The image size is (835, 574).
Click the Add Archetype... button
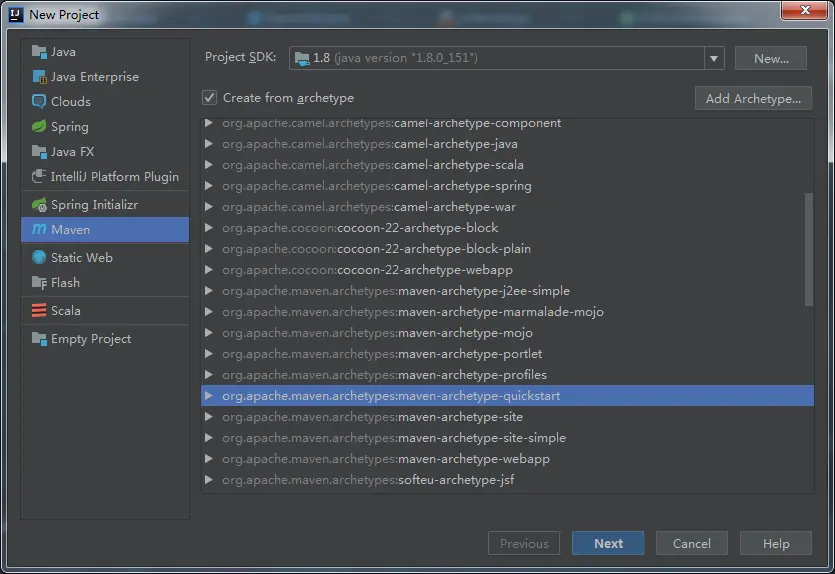coord(753,99)
